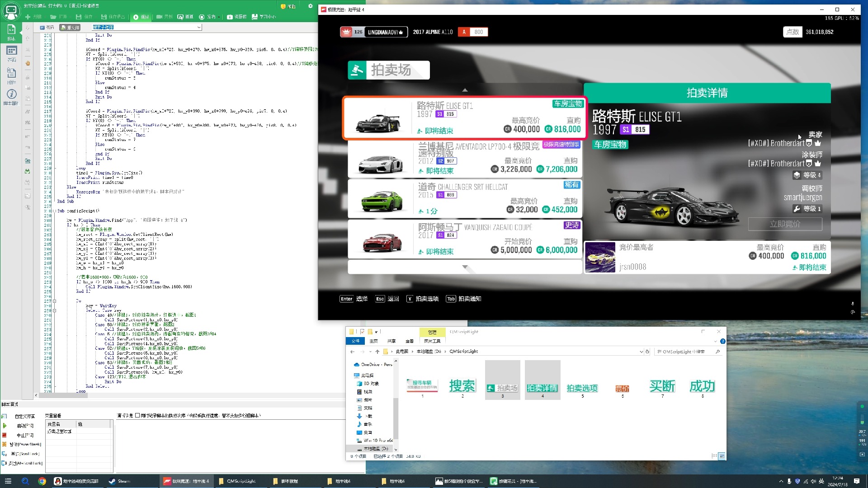Pause the script with the Pause/Break icon
The height and width of the screenshot is (488, 868).
5,444
